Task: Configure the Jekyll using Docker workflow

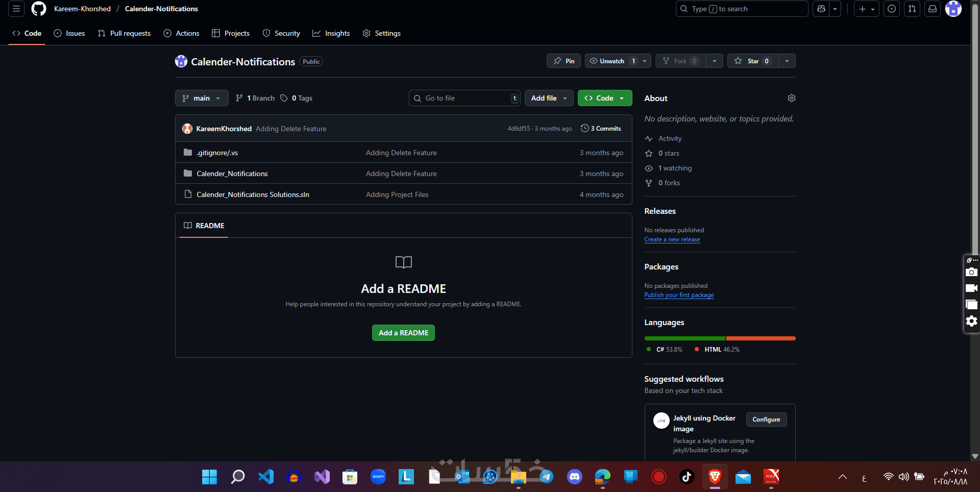Action: (766, 420)
